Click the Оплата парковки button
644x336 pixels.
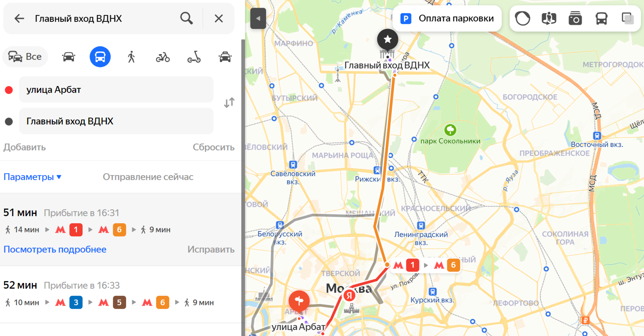(447, 18)
